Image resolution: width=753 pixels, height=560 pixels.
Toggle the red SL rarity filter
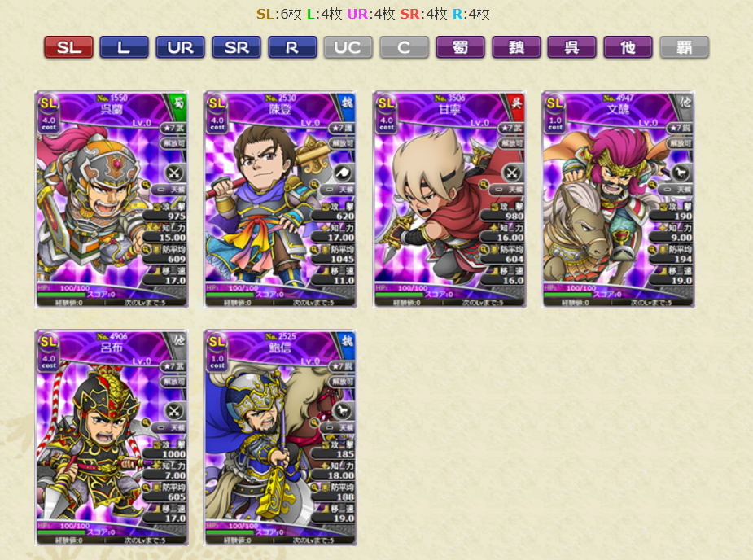(68, 47)
